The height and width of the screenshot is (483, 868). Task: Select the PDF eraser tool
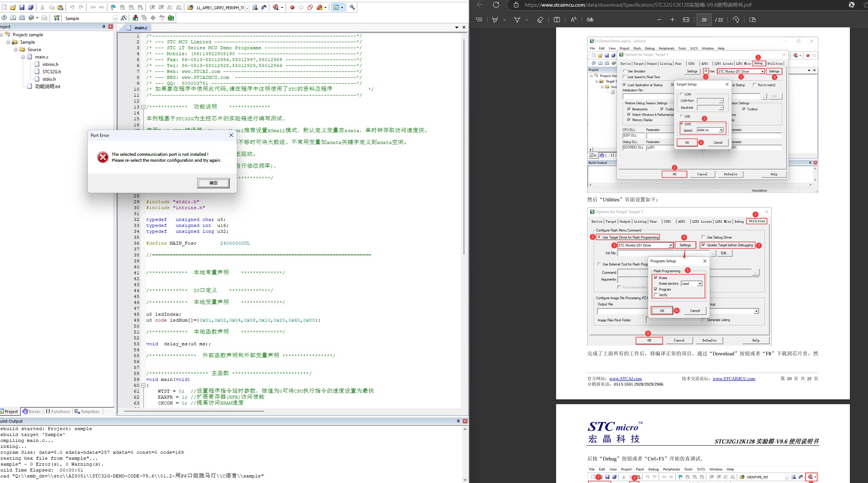(x=540, y=20)
